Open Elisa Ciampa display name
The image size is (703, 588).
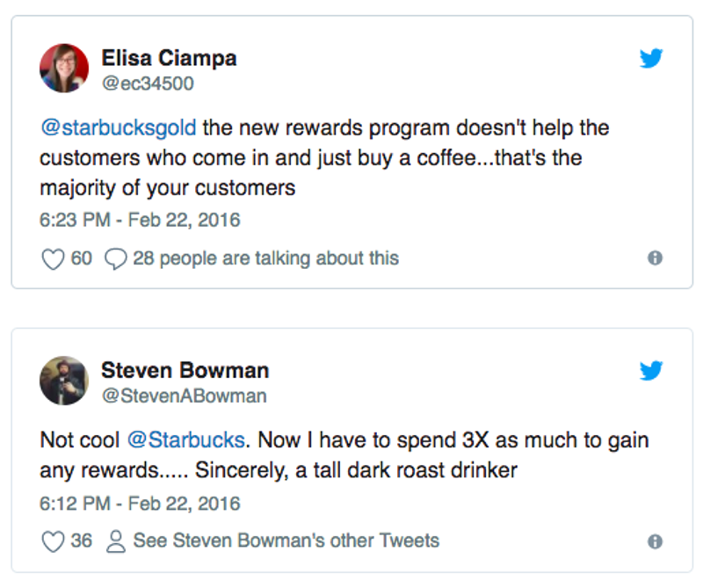(x=169, y=58)
